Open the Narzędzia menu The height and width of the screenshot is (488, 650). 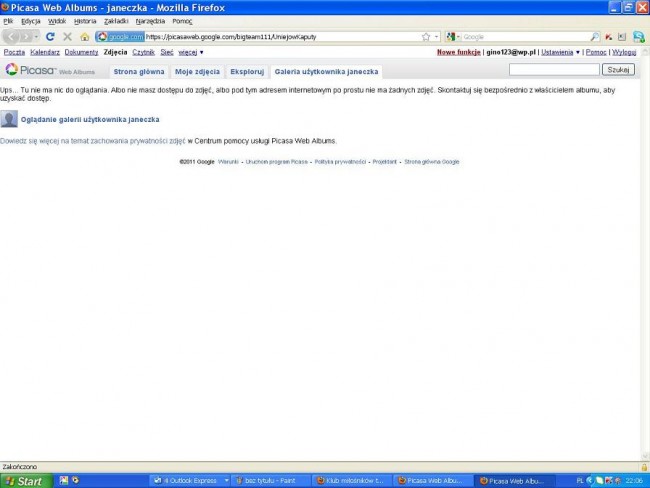pyautogui.click(x=150, y=21)
